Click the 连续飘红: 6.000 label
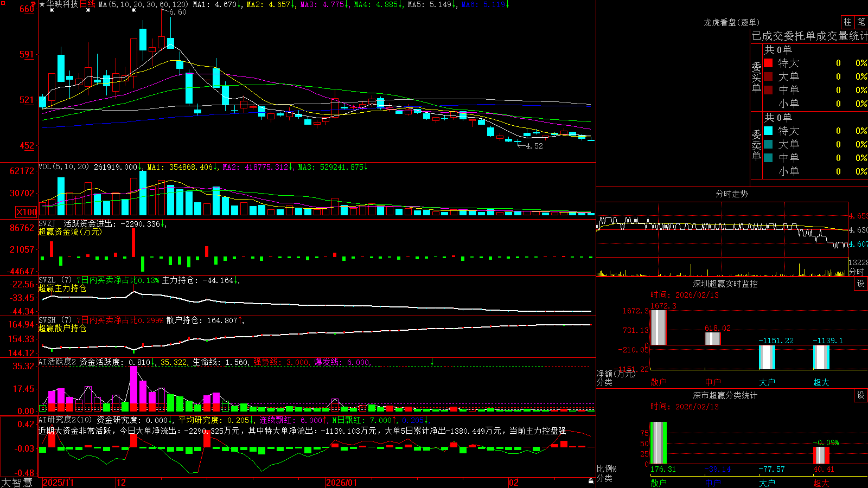Screen dimensions: 868x488 [x=292, y=420]
